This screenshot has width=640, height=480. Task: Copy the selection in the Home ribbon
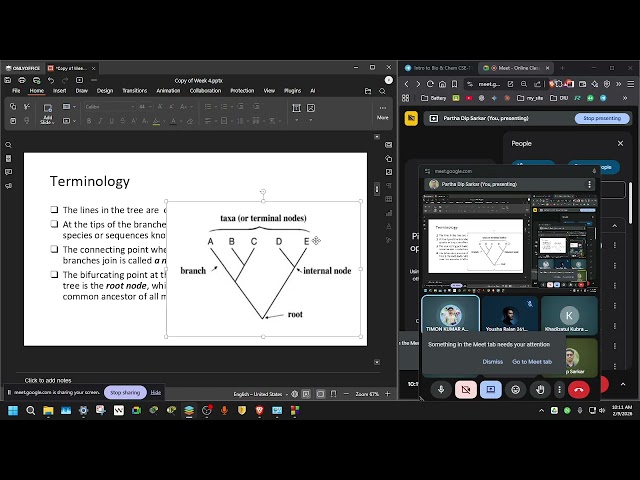(x=13, y=107)
